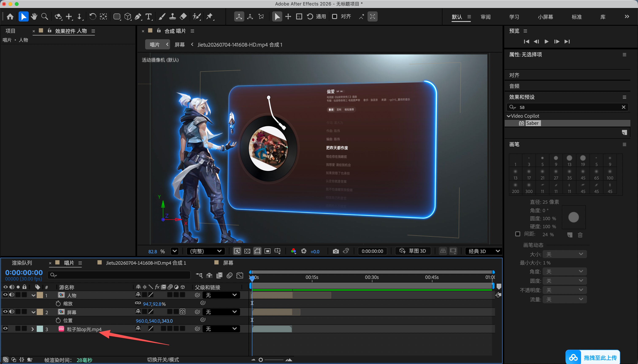Select the Clone Stamp tool

click(x=172, y=17)
